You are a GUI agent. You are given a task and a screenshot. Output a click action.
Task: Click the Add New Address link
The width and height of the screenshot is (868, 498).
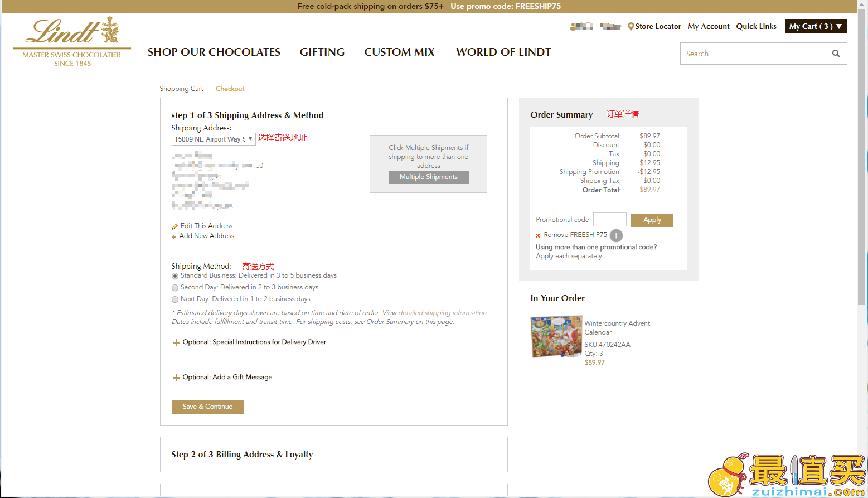coord(207,236)
